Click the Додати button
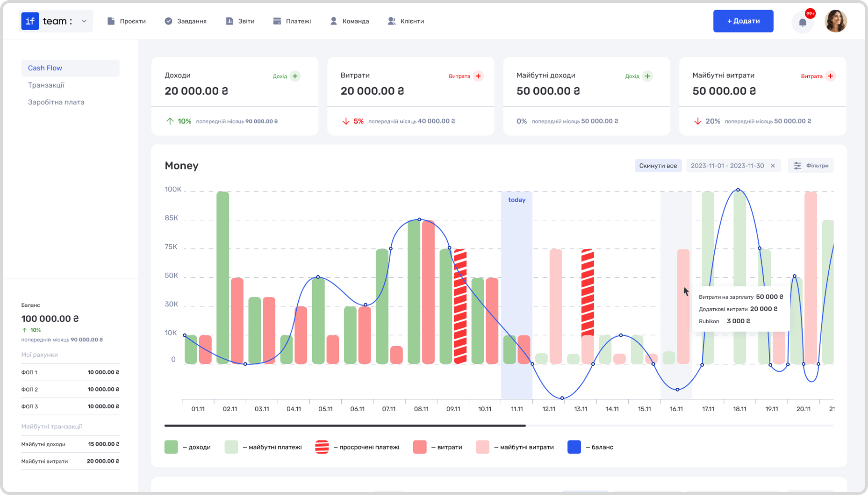 (743, 21)
